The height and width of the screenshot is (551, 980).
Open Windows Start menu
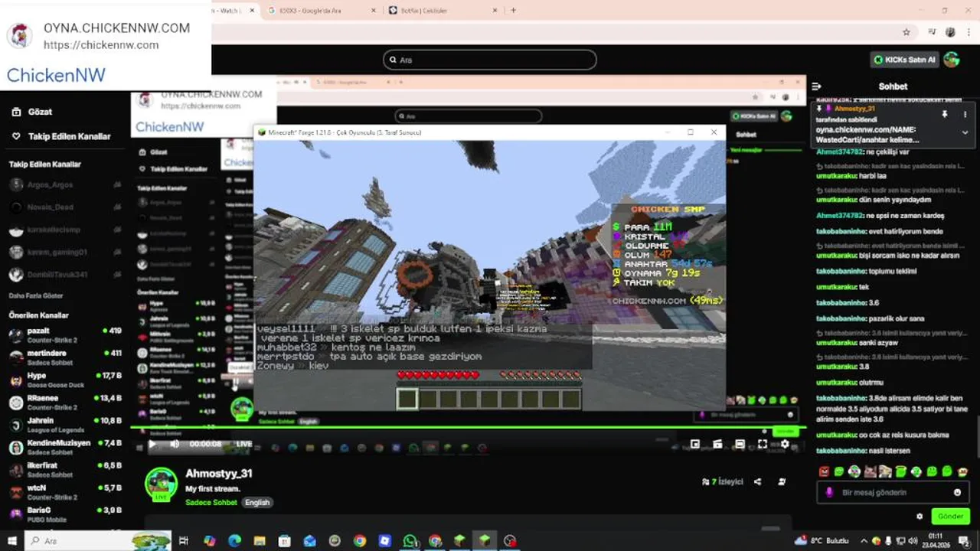coord(12,541)
